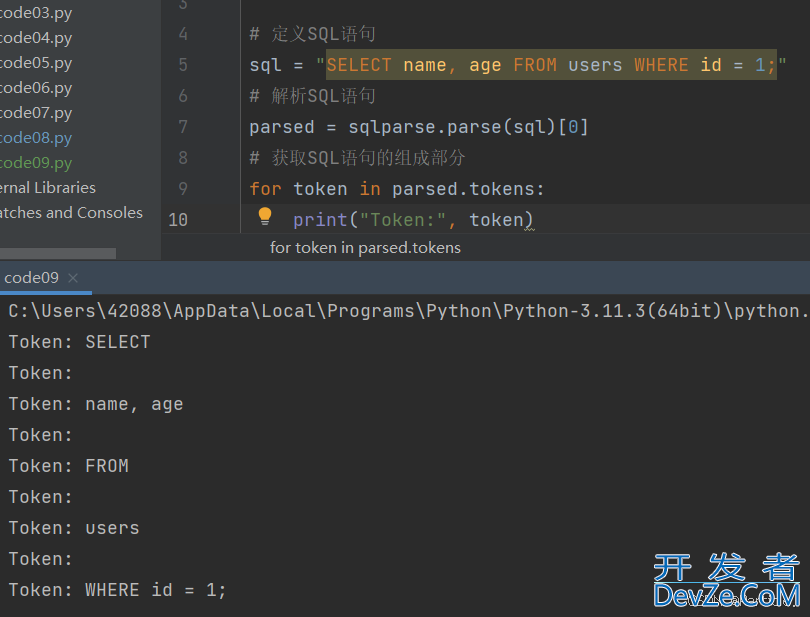Open code03.py in project tree
810x617 pixels.
[36, 12]
